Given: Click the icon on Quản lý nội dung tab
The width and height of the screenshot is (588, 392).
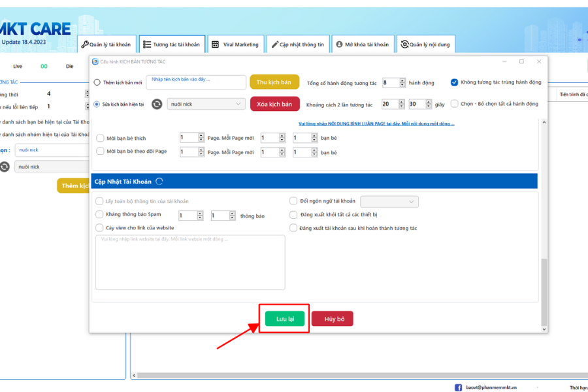Looking at the screenshot, I should point(404,44).
